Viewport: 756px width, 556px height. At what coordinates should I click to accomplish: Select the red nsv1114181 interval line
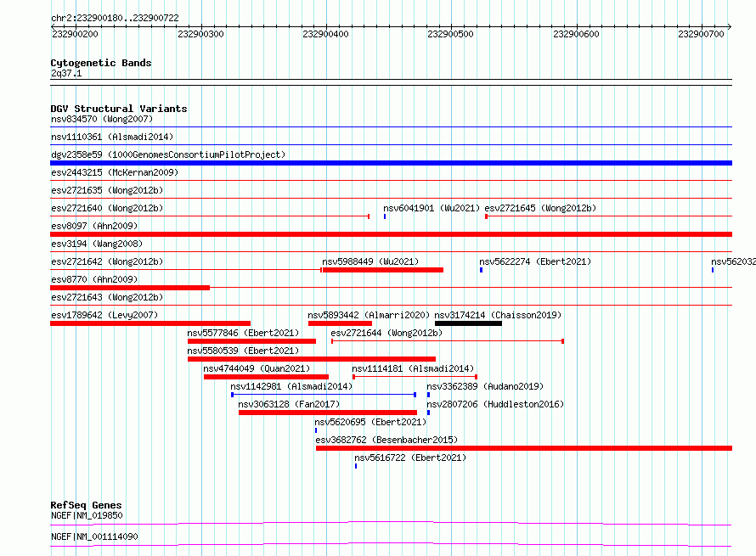point(415,377)
